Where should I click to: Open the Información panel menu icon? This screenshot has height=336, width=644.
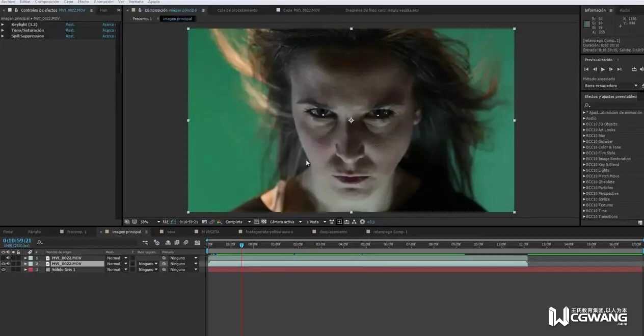610,10
